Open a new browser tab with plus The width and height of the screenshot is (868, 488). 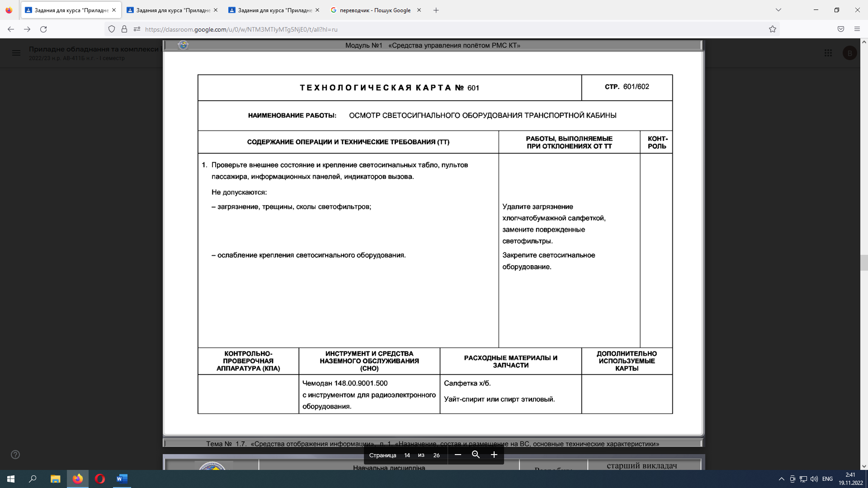tap(436, 10)
